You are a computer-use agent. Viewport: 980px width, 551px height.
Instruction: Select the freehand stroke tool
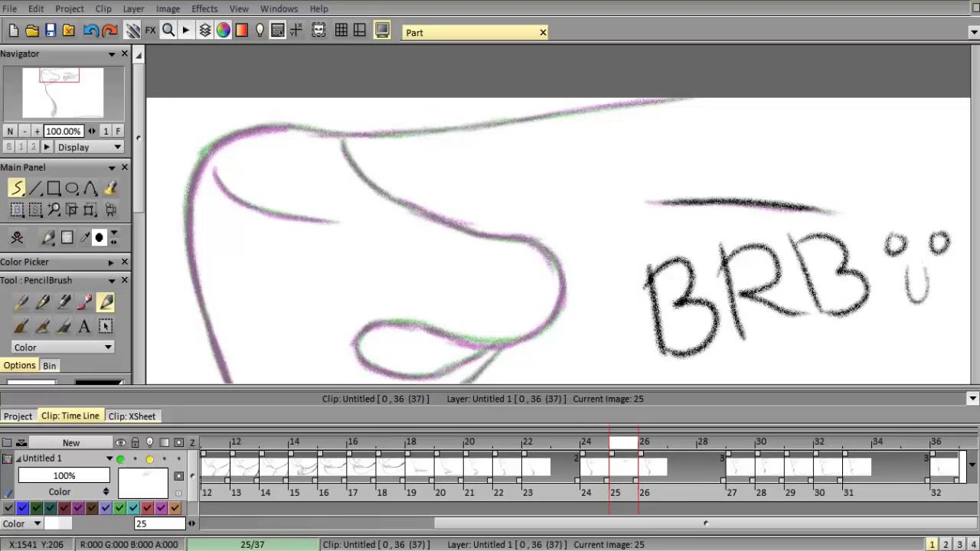click(x=17, y=188)
